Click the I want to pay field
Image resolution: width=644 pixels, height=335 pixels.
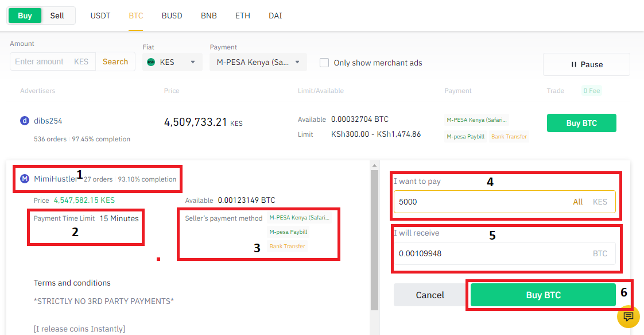505,202
